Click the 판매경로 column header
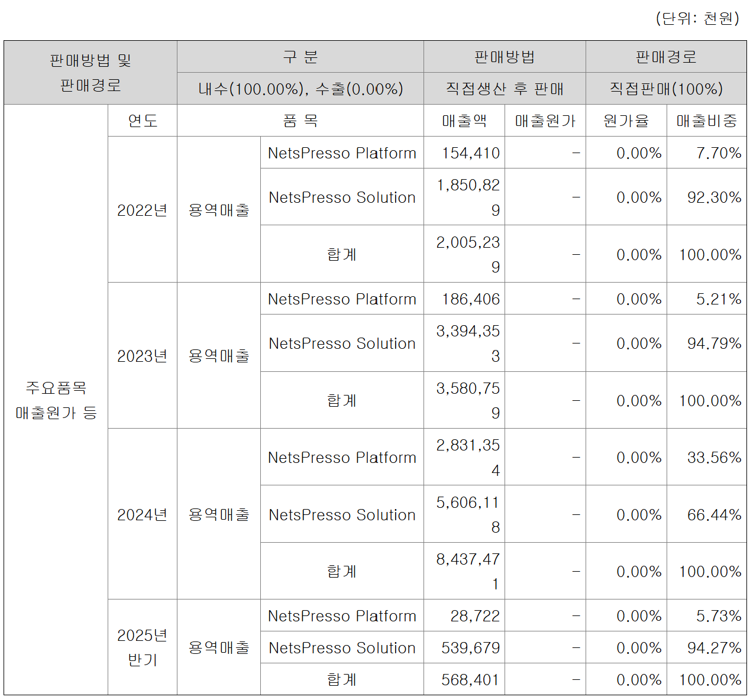The image size is (750, 700). tap(666, 57)
